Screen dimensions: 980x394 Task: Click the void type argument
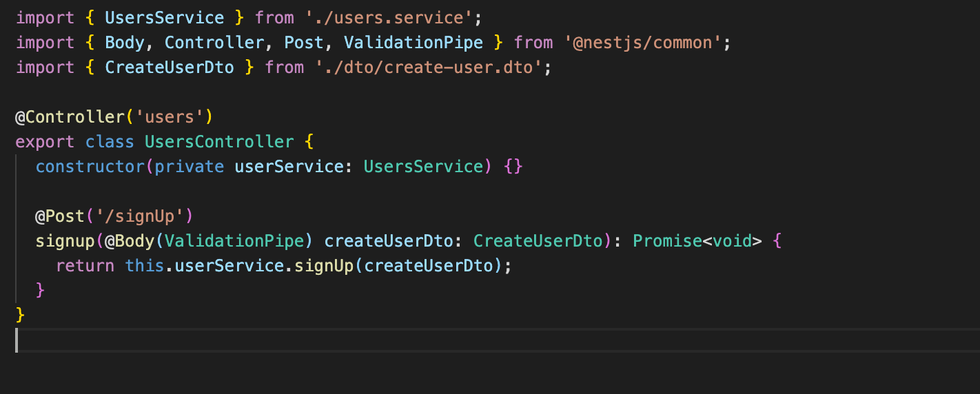733,240
